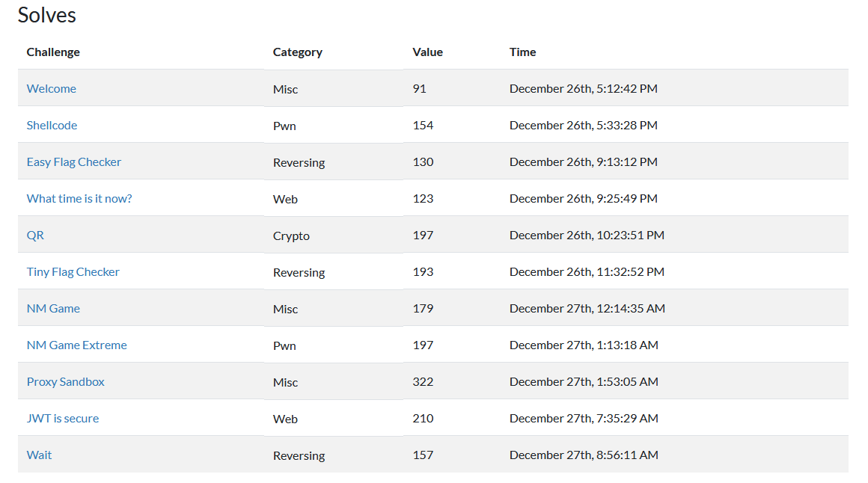Viewport: 868px width, 483px height.
Task: Click the 322 point value cell
Action: click(x=423, y=381)
